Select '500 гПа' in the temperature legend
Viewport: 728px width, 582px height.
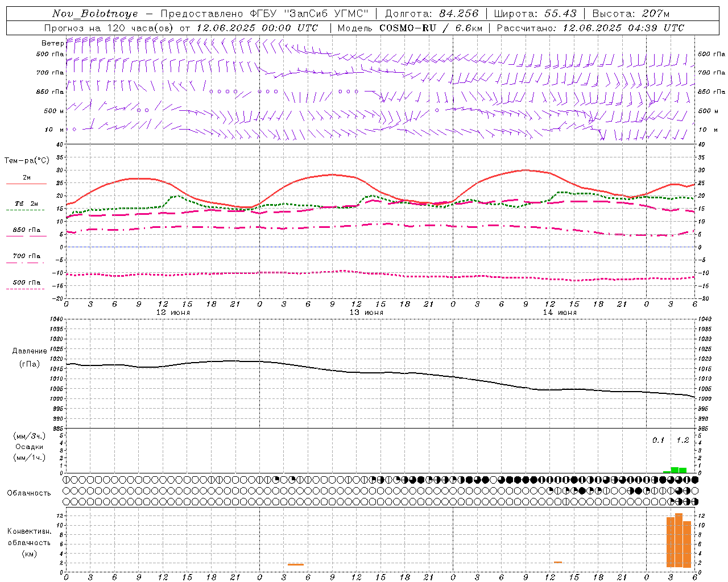click(x=27, y=282)
